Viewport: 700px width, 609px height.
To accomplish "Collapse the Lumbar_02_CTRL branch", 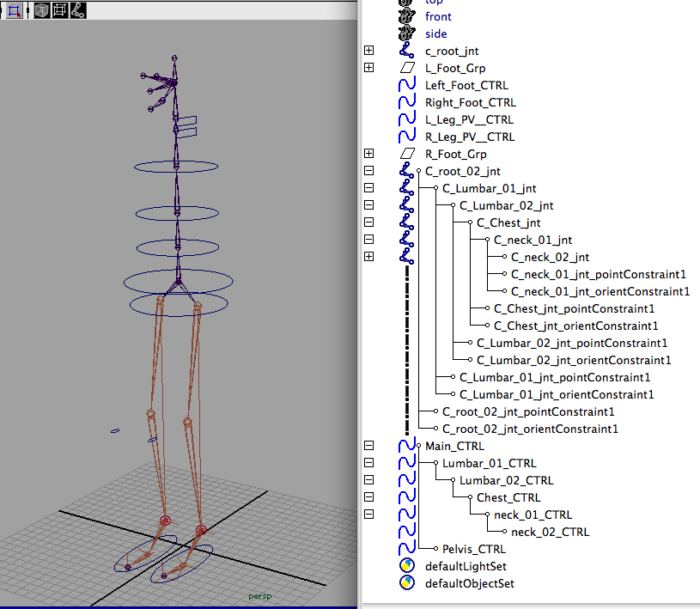I will 368,480.
